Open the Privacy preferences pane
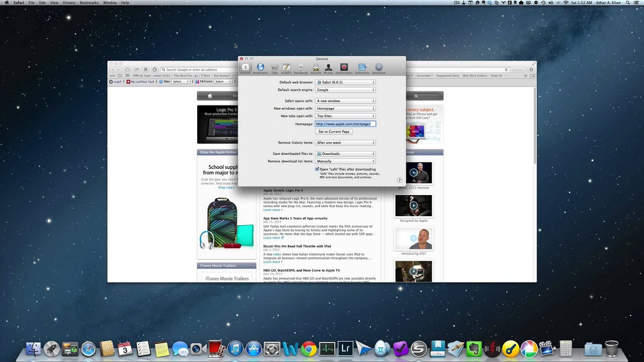Image resolution: width=644 pixels, height=362 pixels. coord(329,69)
